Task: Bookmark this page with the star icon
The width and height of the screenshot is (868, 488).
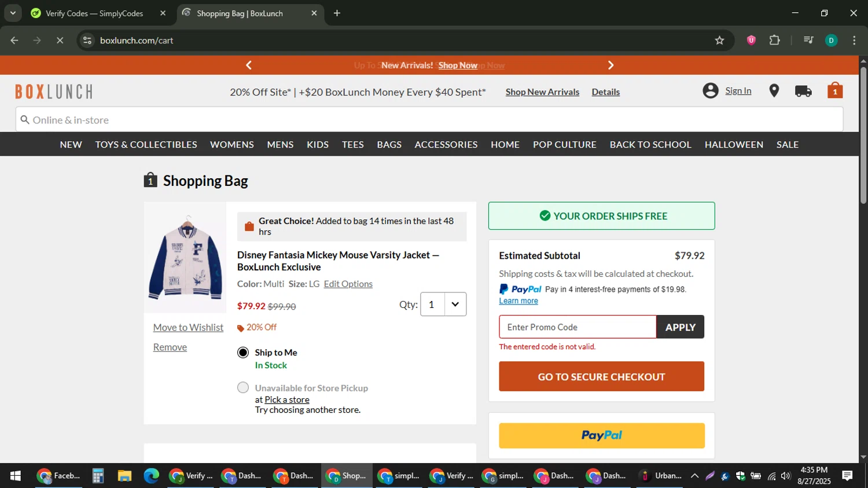Action: 719,41
